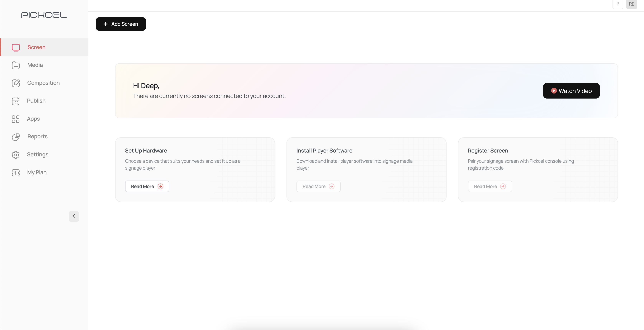Click 'Pair your signage screen with Pickcel' description
This screenshot has width=644, height=330.
[521, 165]
